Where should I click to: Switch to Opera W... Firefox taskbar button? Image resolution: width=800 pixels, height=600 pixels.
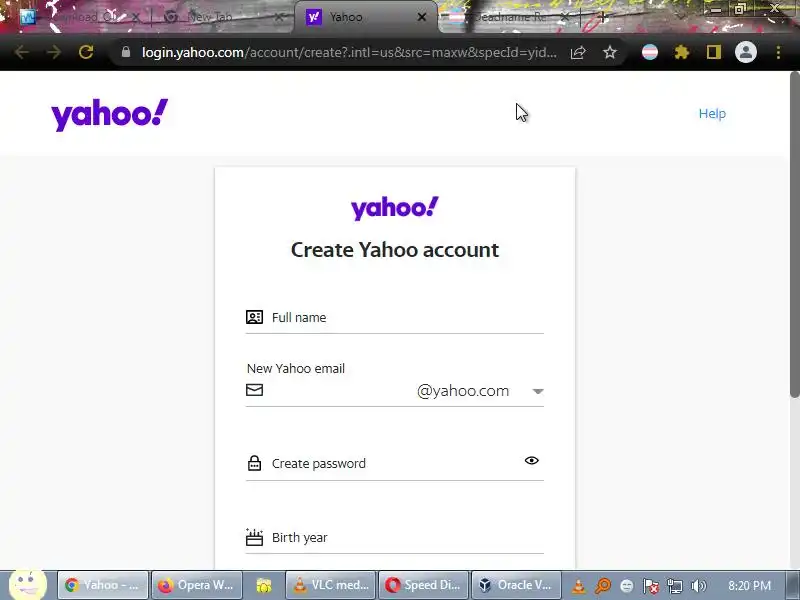197,585
